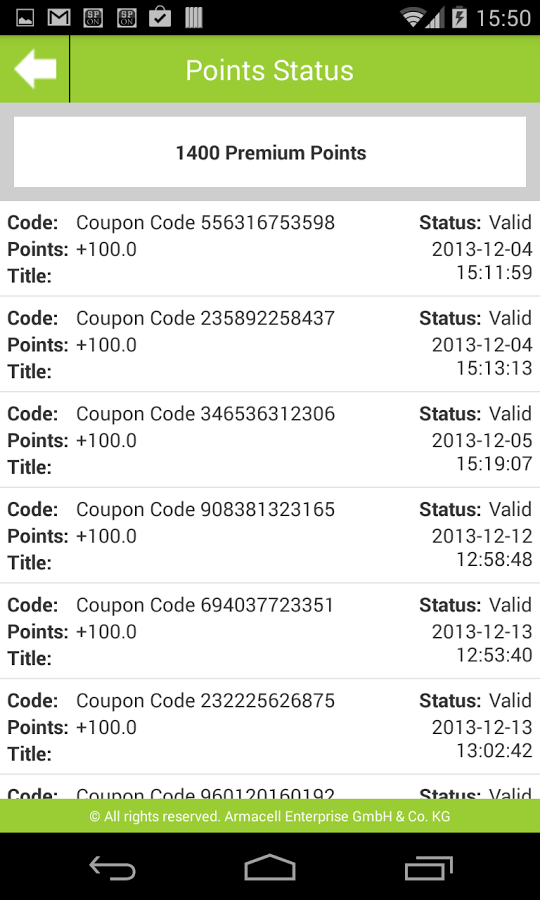The image size is (540, 900).
Task: Tap the shopping bag checkmark notification icon
Action: pyautogui.click(x=160, y=17)
